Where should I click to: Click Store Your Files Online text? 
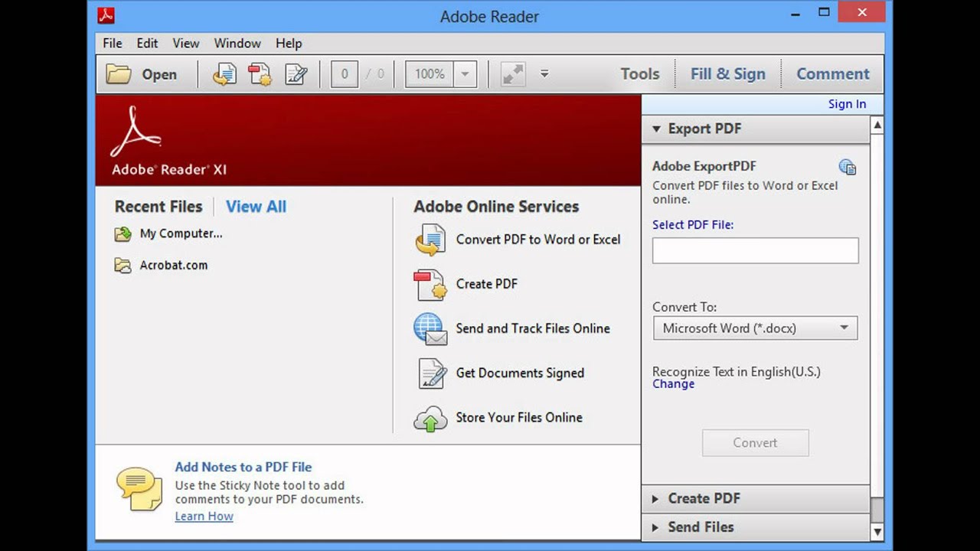coord(519,417)
